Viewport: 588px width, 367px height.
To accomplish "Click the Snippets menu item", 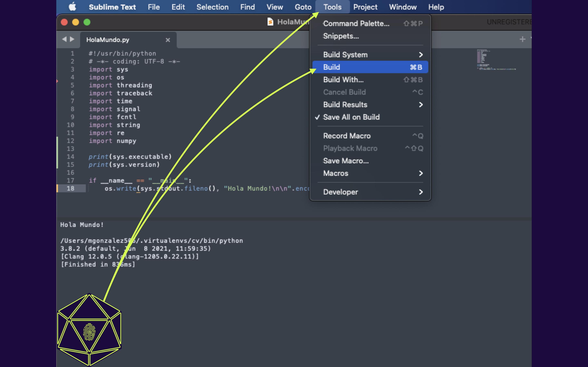I will (341, 36).
